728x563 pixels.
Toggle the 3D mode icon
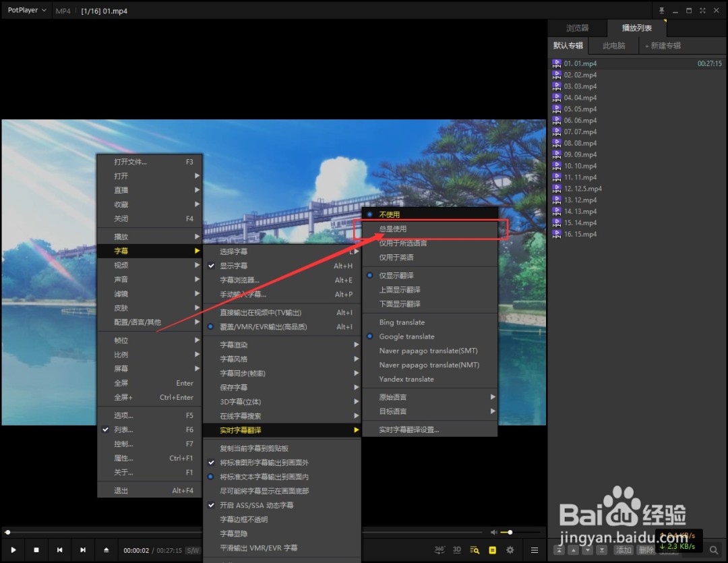(x=457, y=550)
